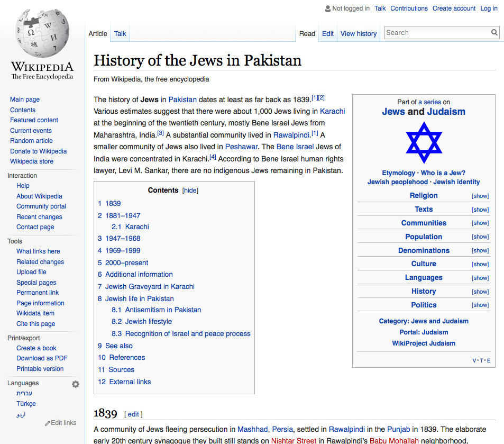Click the user icon beside Not logged in
The image size is (504, 444).
coord(327,8)
